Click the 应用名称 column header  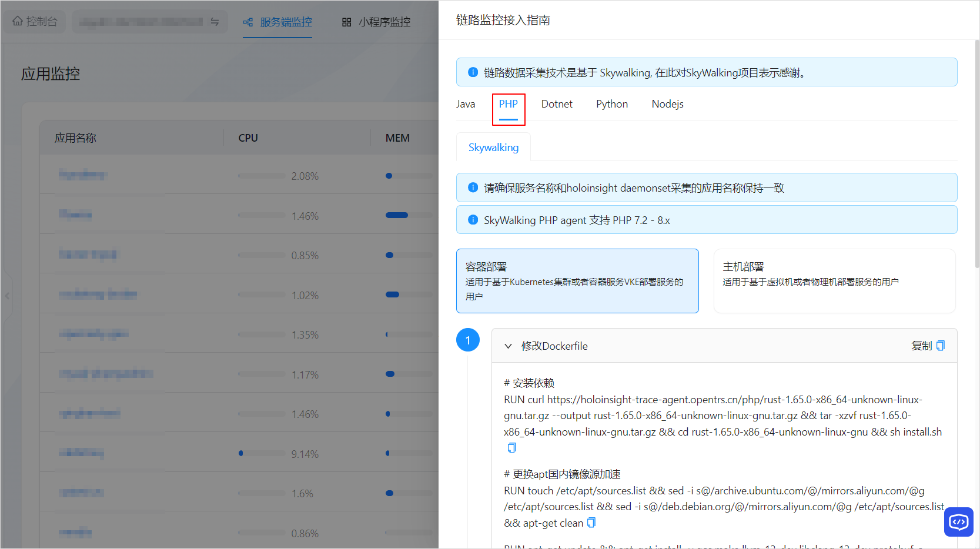[x=75, y=138]
